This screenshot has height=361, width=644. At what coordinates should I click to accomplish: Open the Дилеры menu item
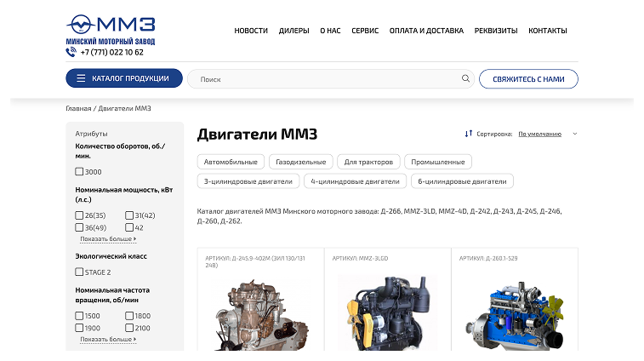pyautogui.click(x=294, y=31)
